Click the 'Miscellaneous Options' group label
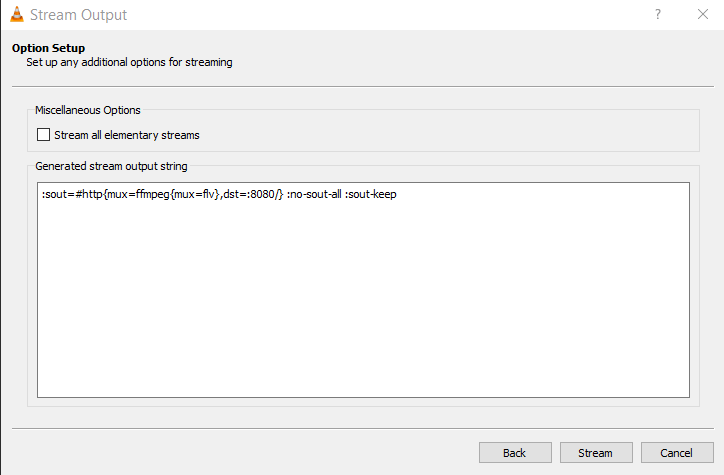The width and height of the screenshot is (724, 475). pos(88,110)
